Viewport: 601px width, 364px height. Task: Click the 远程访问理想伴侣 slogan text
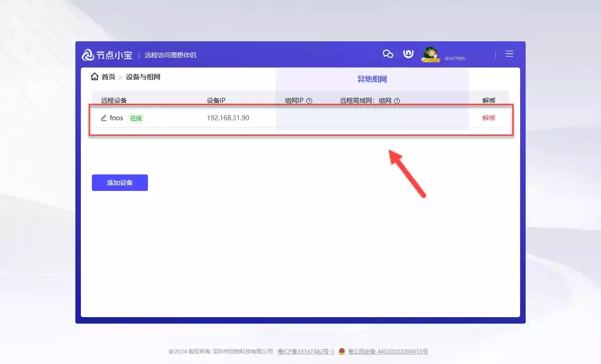170,55
